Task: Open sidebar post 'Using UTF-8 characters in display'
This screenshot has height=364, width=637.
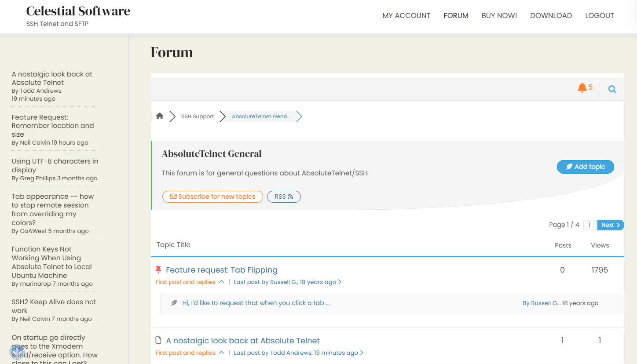Action: (x=55, y=165)
